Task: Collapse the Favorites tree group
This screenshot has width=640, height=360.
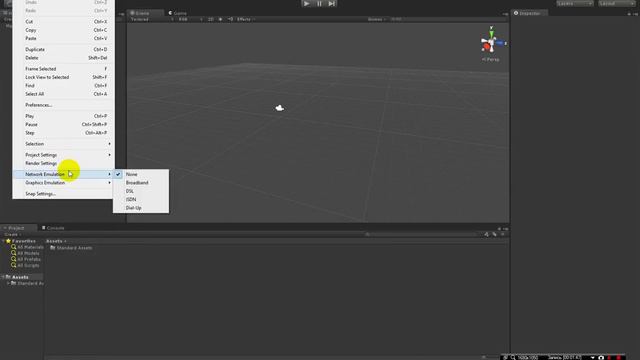Action: [3, 241]
